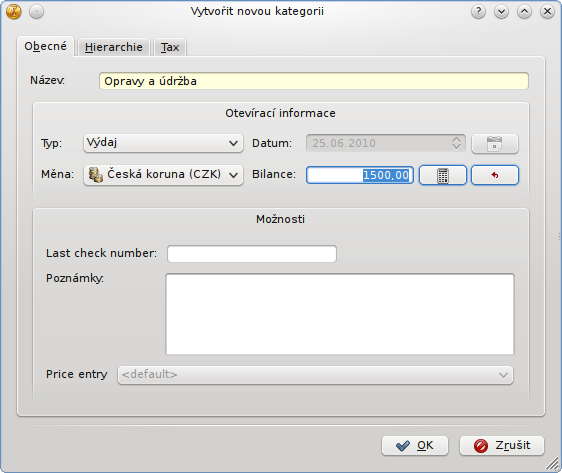Image resolution: width=562 pixels, height=473 pixels.
Task: Click the KMyMoney app icon in titlebar
Action: point(14,12)
